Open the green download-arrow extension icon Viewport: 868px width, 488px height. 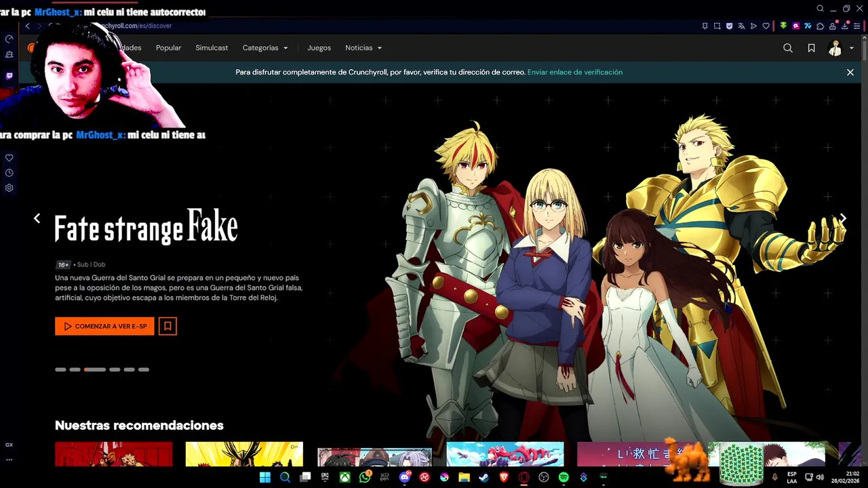tap(783, 26)
